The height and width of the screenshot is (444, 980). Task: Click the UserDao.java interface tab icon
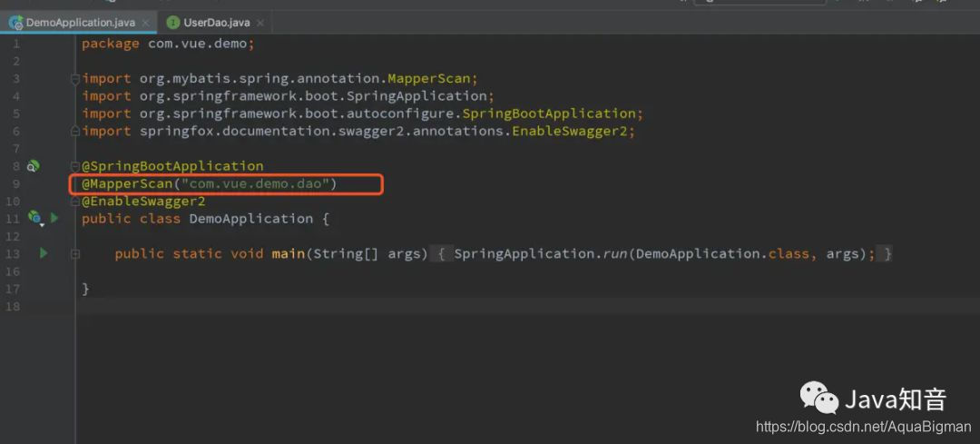tap(172, 23)
